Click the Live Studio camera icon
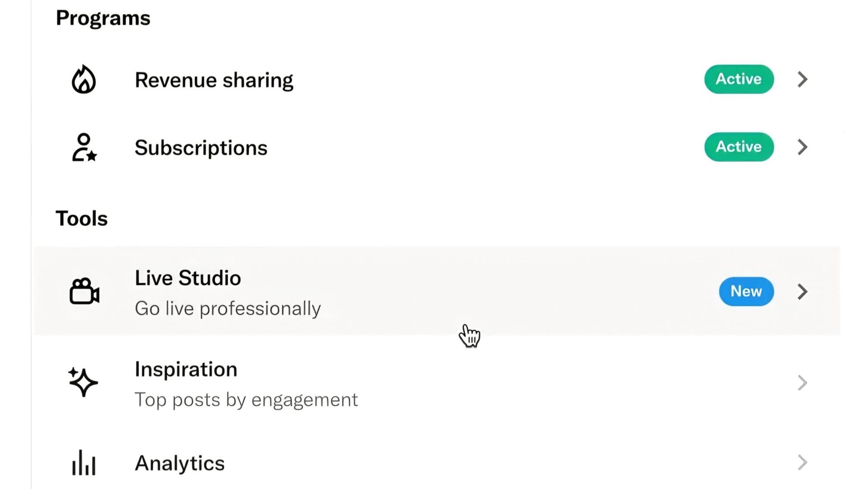This screenshot has height=489, width=868. (84, 291)
